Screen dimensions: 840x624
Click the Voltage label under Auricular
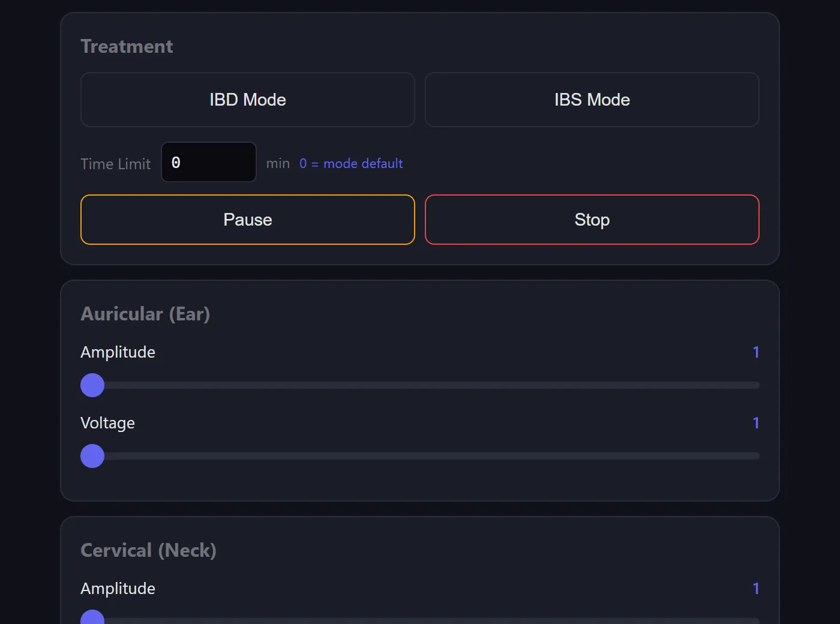[x=107, y=423]
